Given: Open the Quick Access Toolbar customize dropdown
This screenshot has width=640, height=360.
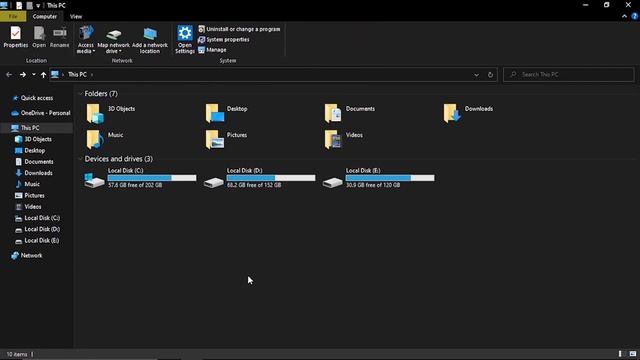Looking at the screenshot, I should 38,6.
